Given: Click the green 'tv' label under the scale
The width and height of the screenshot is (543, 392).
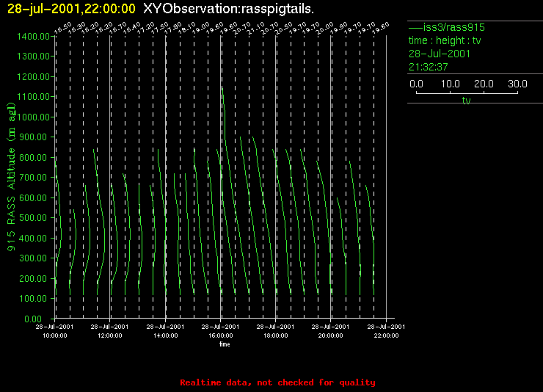Looking at the screenshot, I should point(467,101).
